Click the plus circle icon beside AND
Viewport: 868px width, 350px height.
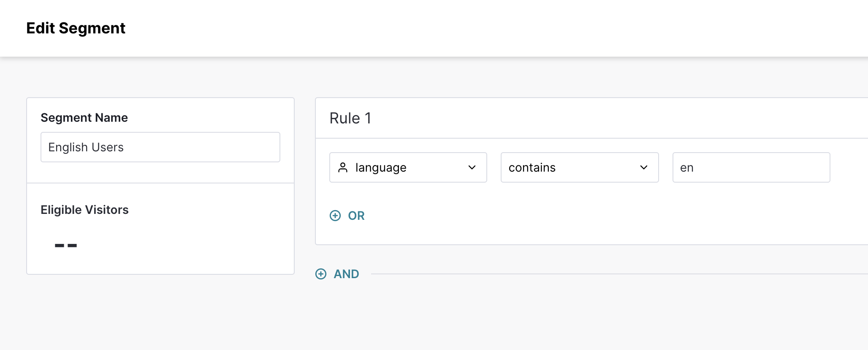(321, 274)
